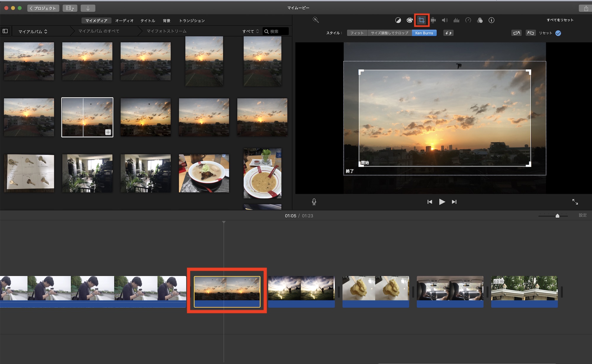Click the すべてをリセット button
The width and height of the screenshot is (592, 364).
click(560, 20)
